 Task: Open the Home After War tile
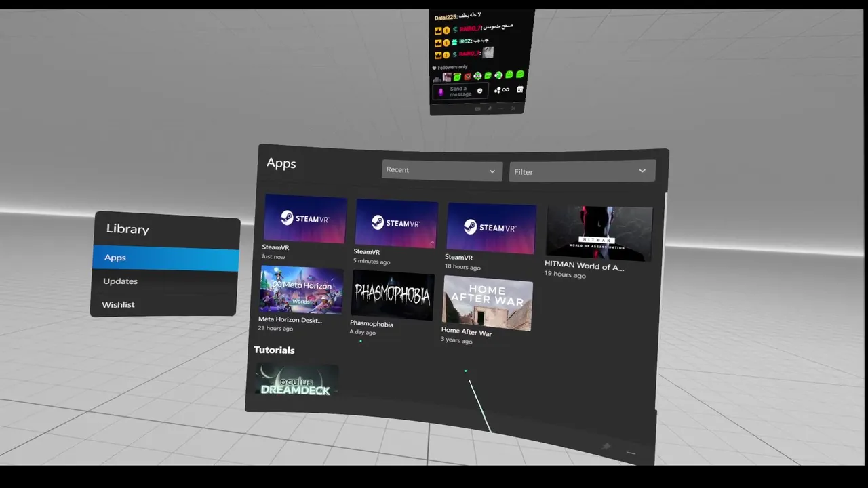pos(487,303)
